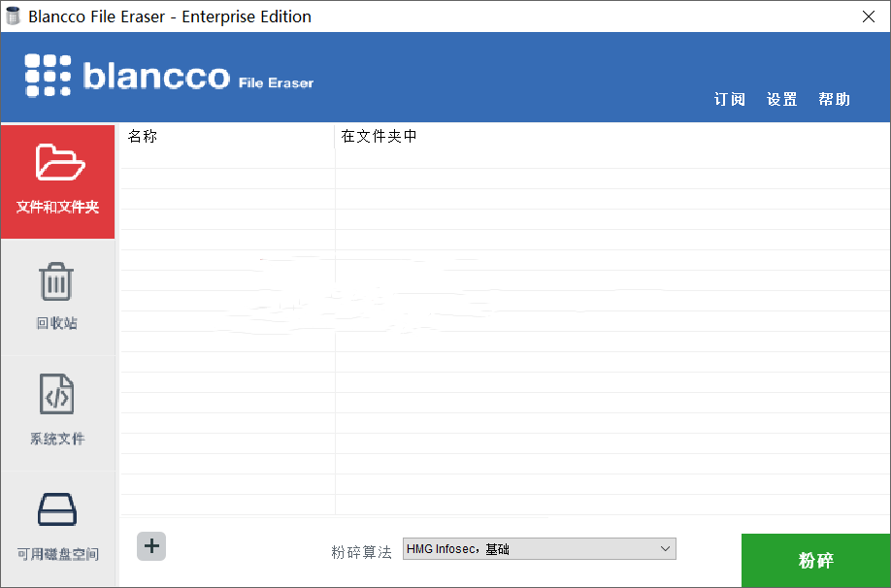Click the plus button to add files
891x588 pixels.
pyautogui.click(x=151, y=546)
